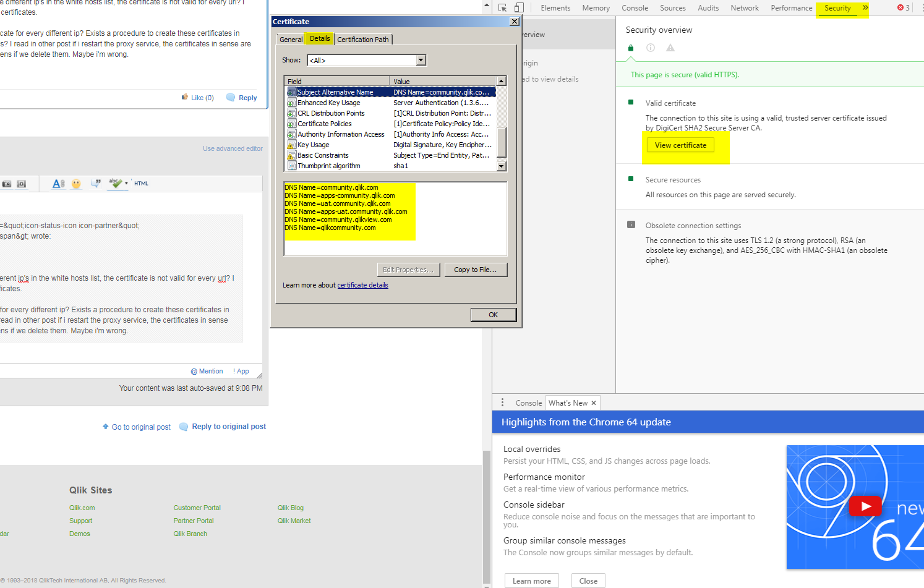Open the Performance tab in DevTools
This screenshot has height=588, width=924.
pyautogui.click(x=791, y=8)
